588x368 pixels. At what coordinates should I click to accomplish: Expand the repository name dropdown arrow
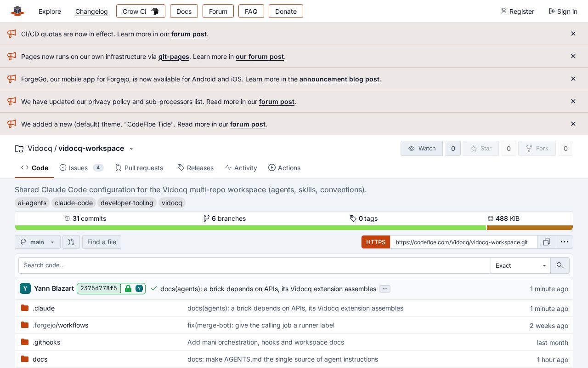131,149
